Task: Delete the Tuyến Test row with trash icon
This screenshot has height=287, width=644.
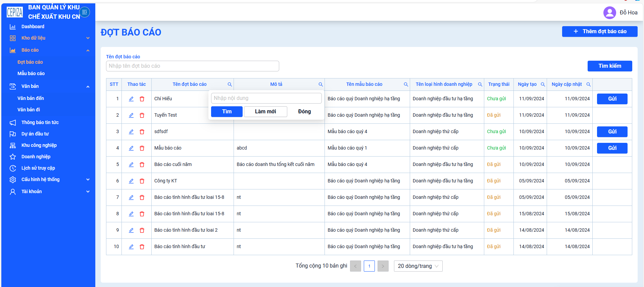Action: [x=142, y=115]
